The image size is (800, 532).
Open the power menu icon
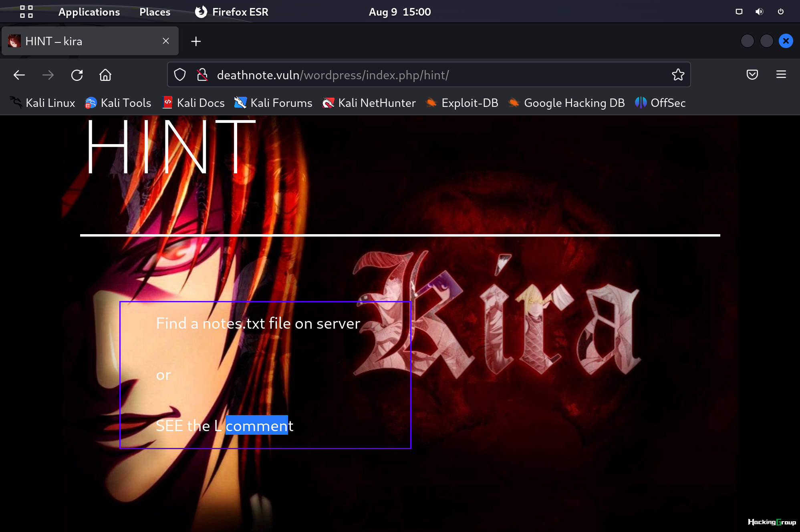[x=780, y=12]
